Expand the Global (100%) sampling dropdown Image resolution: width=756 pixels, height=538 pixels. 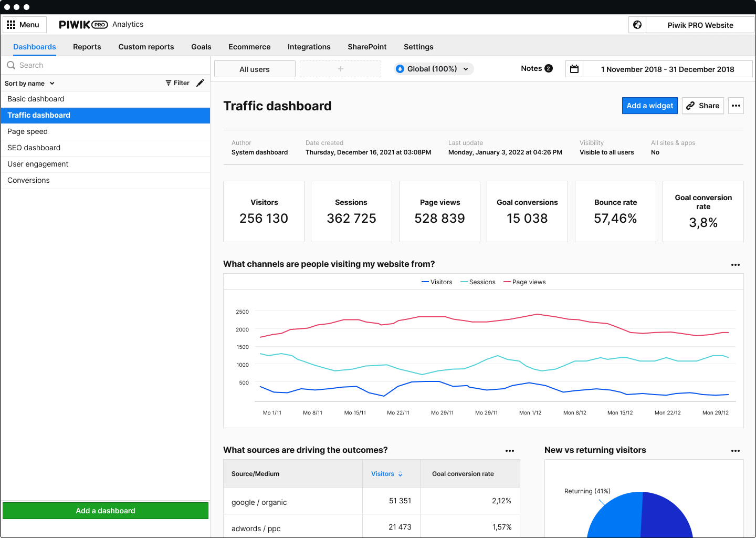[434, 69]
